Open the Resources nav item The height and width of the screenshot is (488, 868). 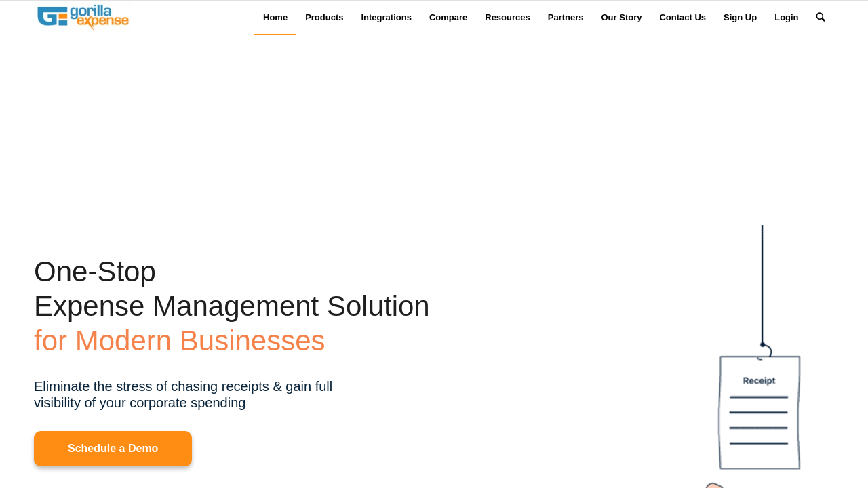click(x=507, y=18)
